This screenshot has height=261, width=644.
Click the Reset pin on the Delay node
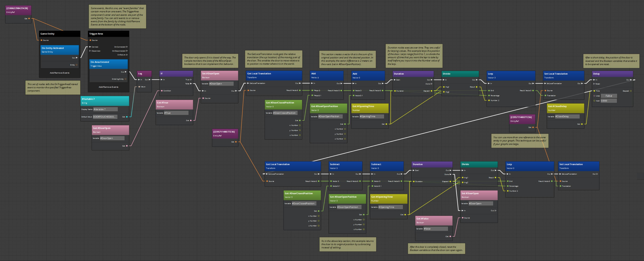click(594, 84)
